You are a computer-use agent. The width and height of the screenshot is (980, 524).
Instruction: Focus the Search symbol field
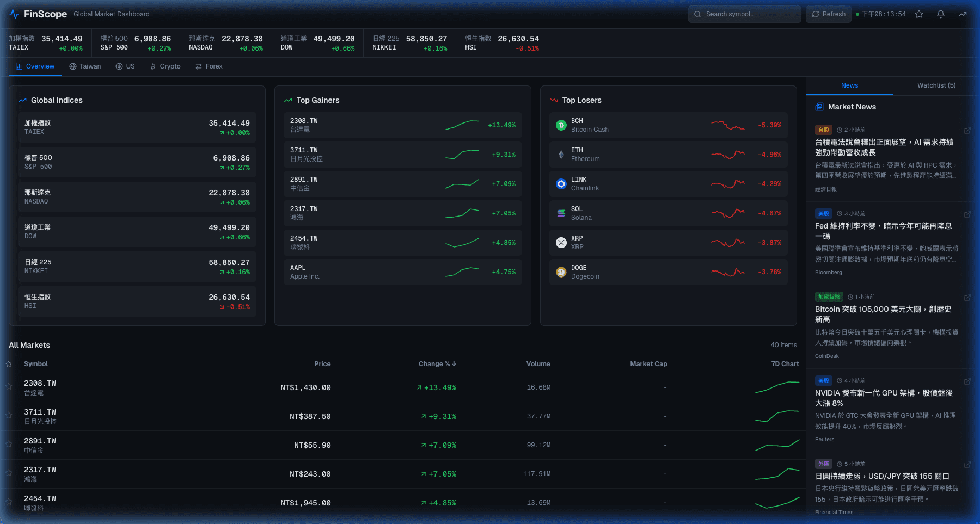coord(744,14)
